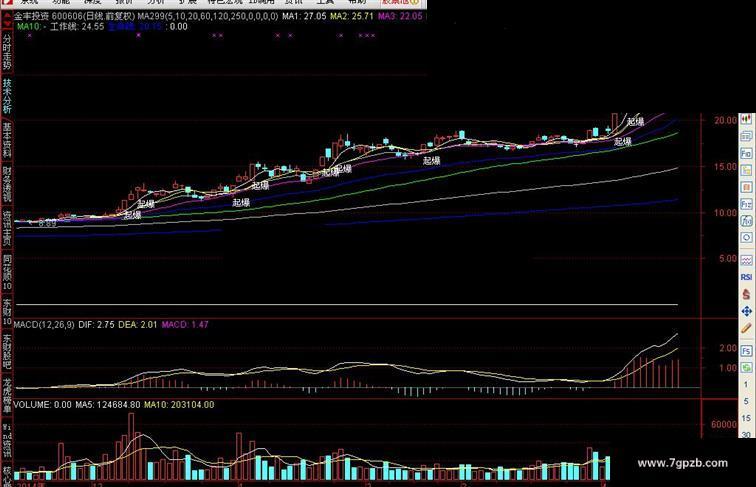The width and height of the screenshot is (756, 487).
Task: Click the Fiz icon in right toolbar
Action: click(x=746, y=204)
